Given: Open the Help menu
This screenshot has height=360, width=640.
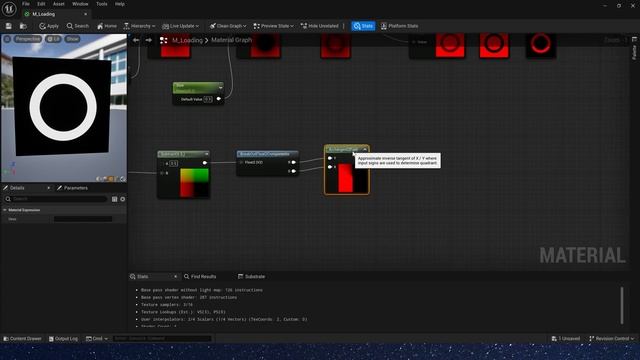Looking at the screenshot, I should point(120,4).
